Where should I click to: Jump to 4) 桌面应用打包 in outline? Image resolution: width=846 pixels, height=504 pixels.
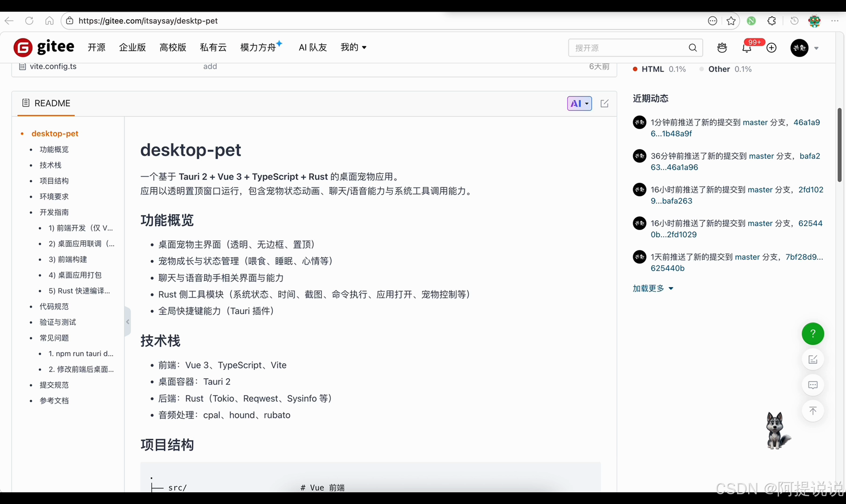(75, 275)
